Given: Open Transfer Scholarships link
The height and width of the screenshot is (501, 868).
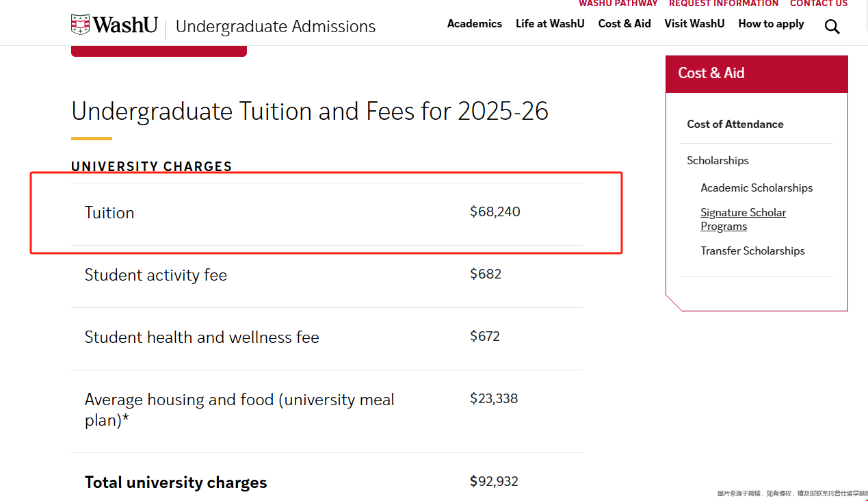Looking at the screenshot, I should coord(752,250).
